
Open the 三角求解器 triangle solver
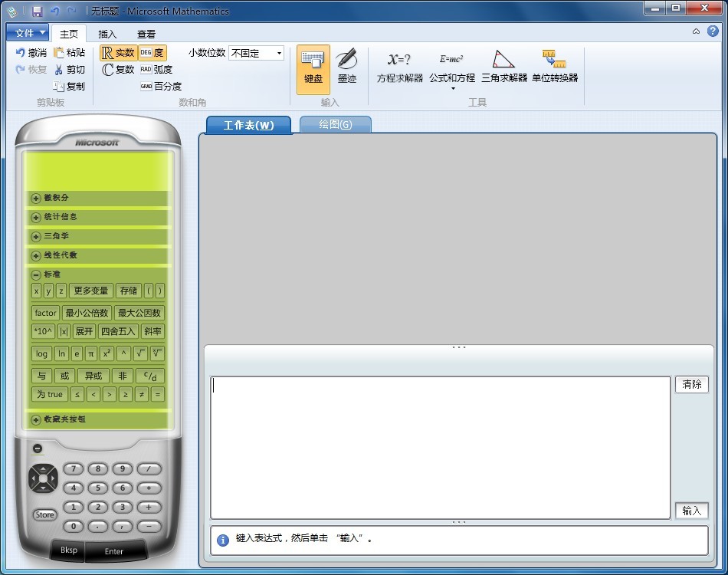point(503,66)
